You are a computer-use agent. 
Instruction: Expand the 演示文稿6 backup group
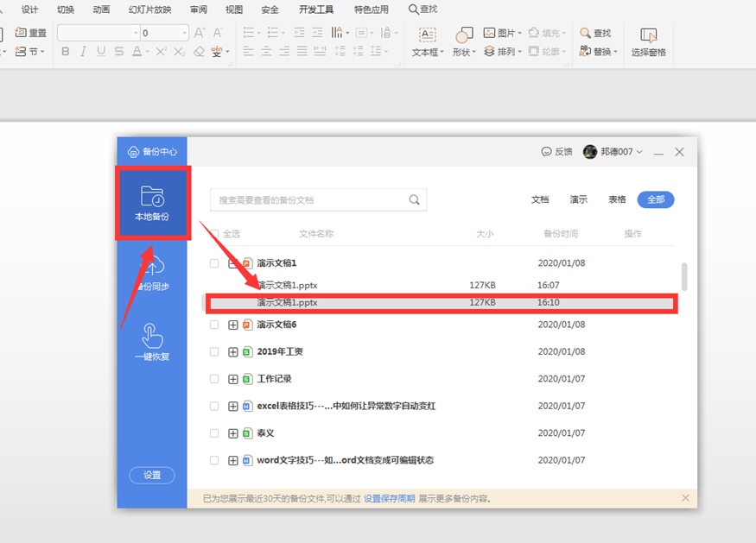coord(233,325)
